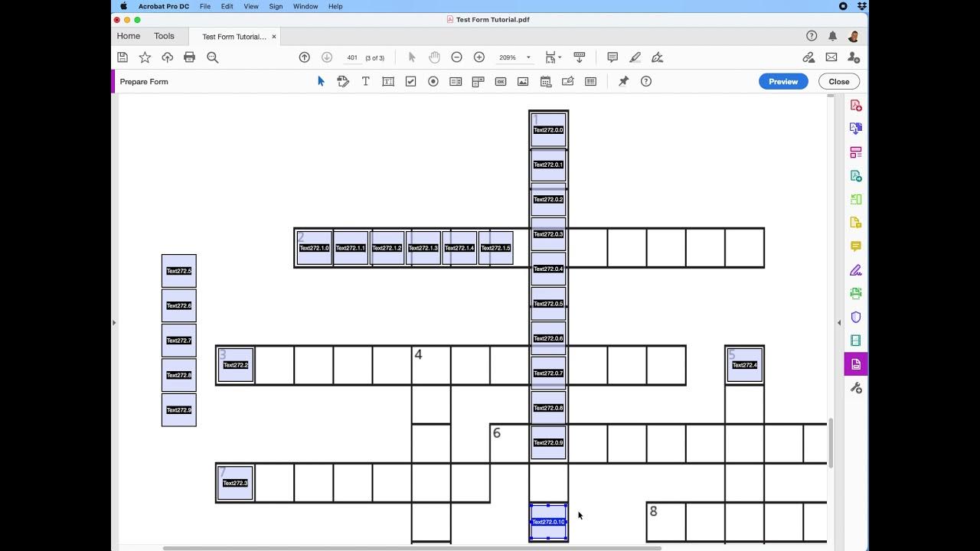The width and height of the screenshot is (980, 551).
Task: Open the Apple menu
Action: coord(123,6)
